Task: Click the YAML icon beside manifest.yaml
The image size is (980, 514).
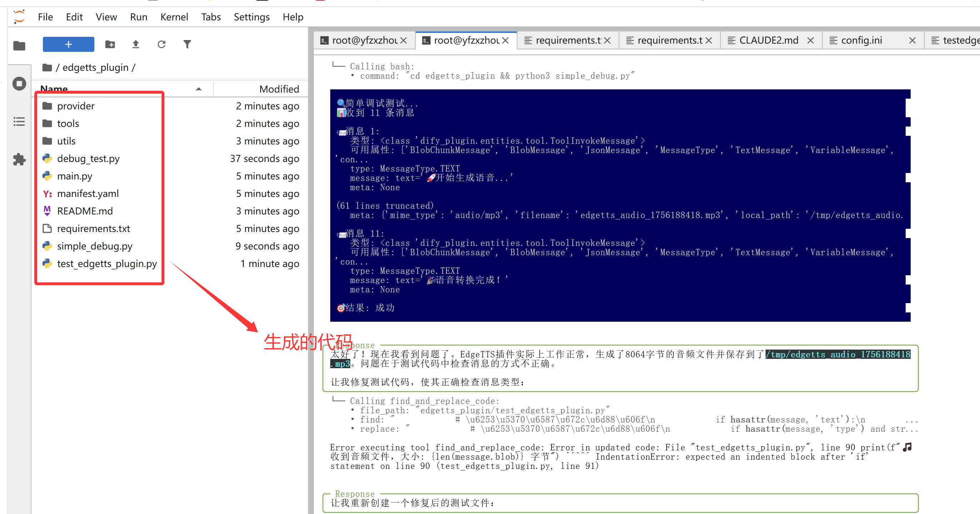Action: click(47, 194)
